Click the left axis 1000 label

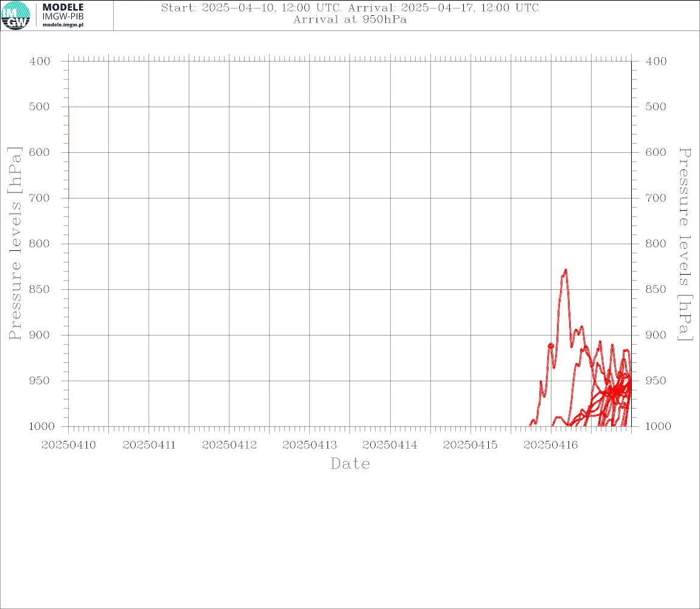42,426
